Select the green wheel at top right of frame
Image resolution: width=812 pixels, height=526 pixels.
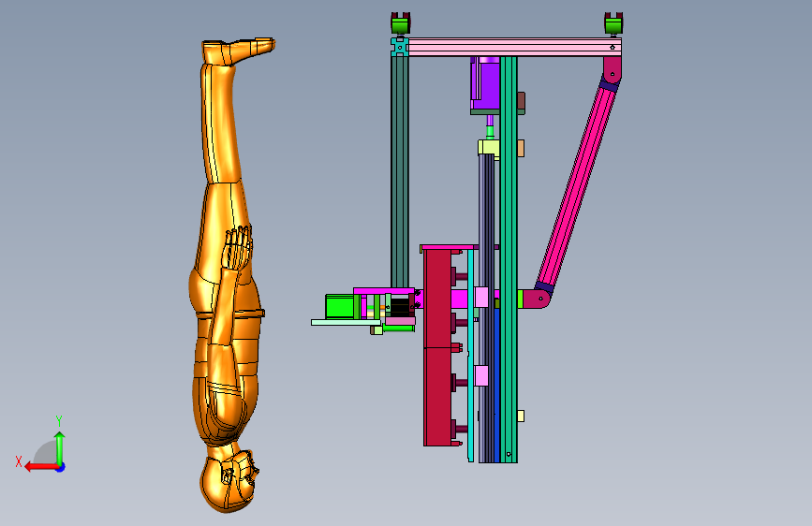pos(613,24)
